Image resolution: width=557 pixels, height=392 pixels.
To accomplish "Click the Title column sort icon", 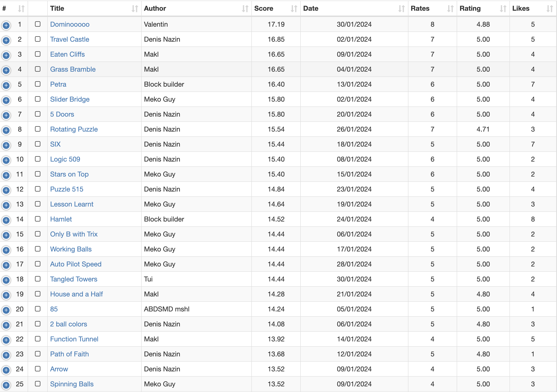I will click(135, 9).
